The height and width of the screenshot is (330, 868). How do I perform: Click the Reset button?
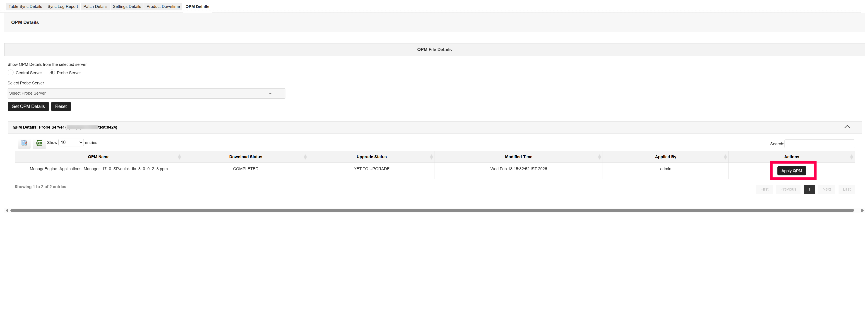pos(61,106)
